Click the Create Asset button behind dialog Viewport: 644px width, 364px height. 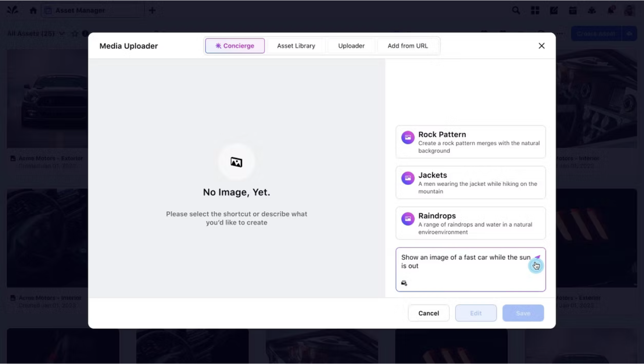(x=596, y=33)
